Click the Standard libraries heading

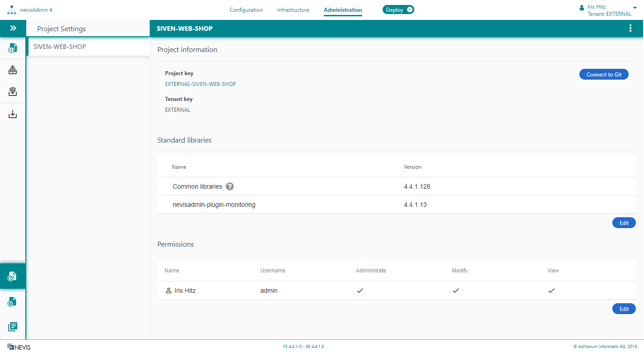185,140
